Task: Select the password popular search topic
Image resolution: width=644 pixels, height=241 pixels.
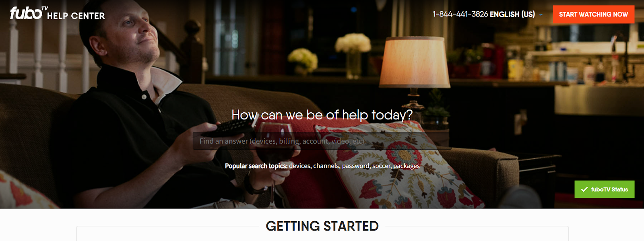Action: click(355, 166)
